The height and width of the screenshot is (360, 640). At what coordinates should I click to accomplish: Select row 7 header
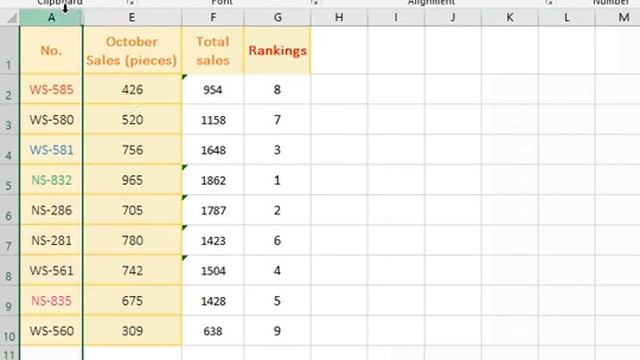pyautogui.click(x=9, y=240)
